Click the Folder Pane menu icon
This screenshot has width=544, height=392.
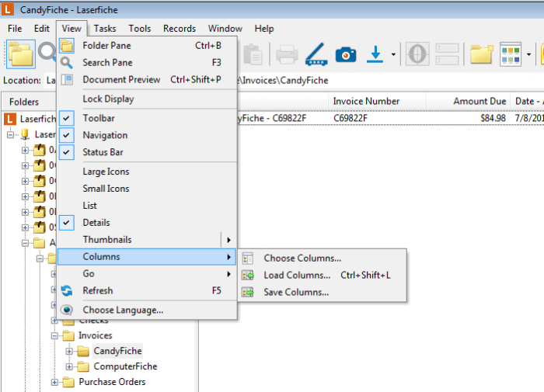click(x=67, y=46)
